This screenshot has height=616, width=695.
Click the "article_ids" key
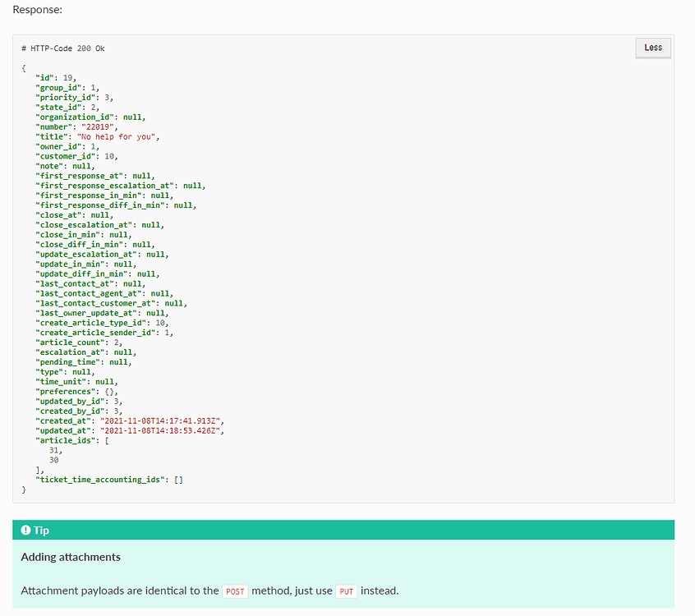(x=67, y=440)
